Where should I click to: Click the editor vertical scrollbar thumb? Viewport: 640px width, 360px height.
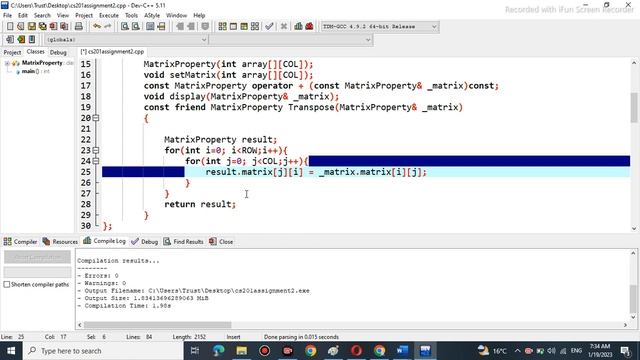(634, 107)
